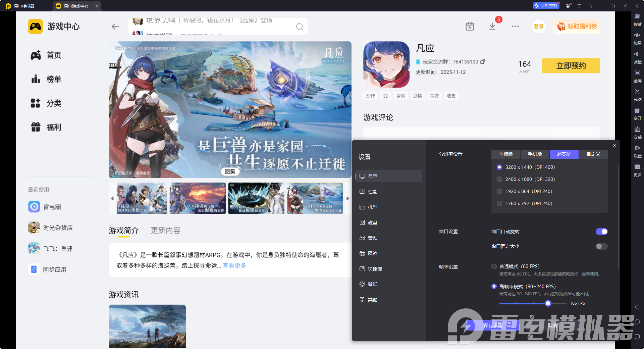Open 壁纸 settings category
This screenshot has width=644, height=349.
(389, 284)
